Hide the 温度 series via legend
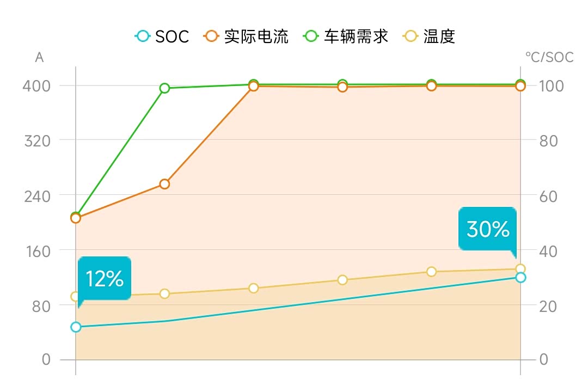This screenshot has width=588, height=386. 429,36
